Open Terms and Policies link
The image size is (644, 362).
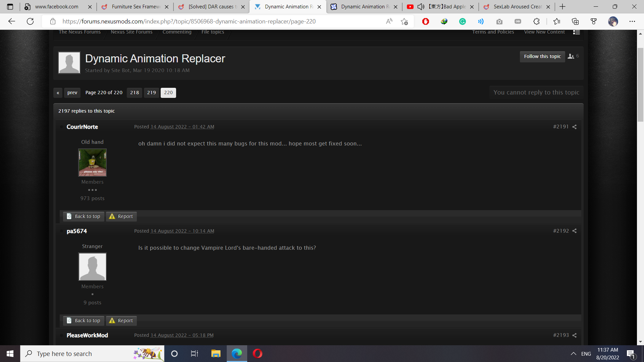[493, 32]
